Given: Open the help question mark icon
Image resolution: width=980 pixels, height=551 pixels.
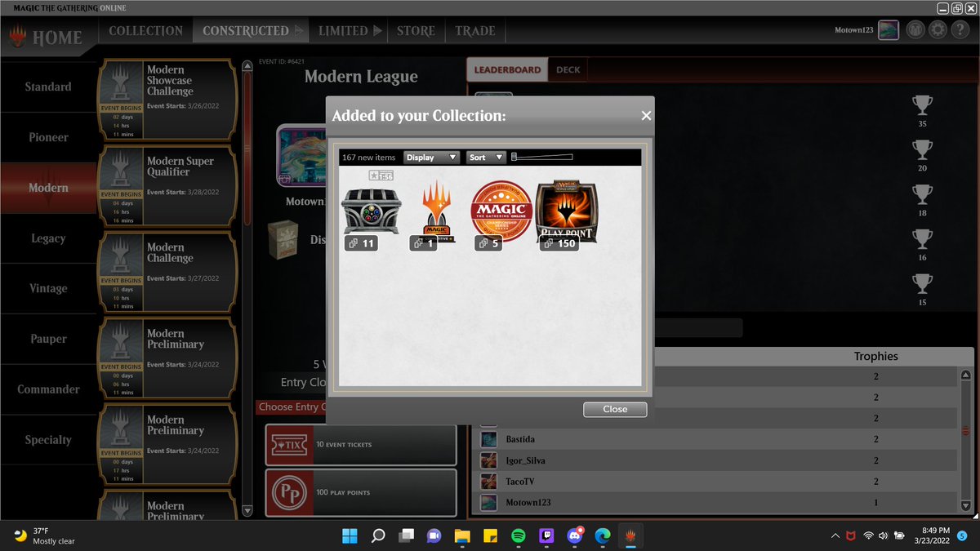Looking at the screenshot, I should click(960, 30).
